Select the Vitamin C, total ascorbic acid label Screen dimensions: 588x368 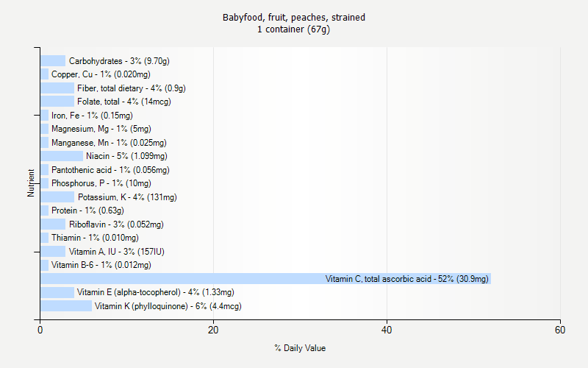(x=407, y=279)
